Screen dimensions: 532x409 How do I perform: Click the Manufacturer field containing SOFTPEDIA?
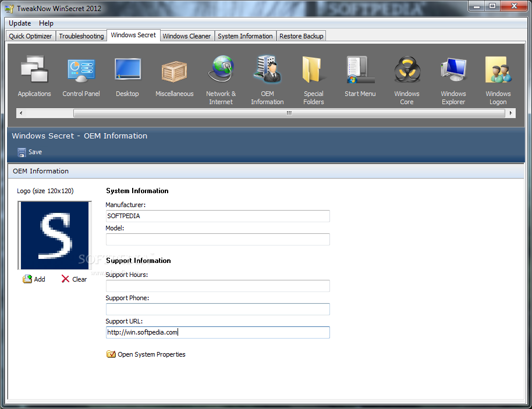218,216
